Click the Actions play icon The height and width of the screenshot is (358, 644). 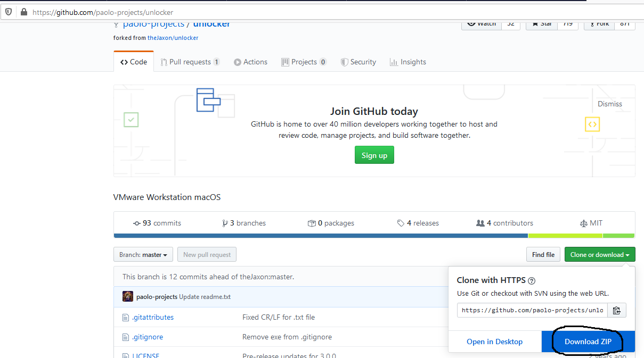click(x=238, y=62)
